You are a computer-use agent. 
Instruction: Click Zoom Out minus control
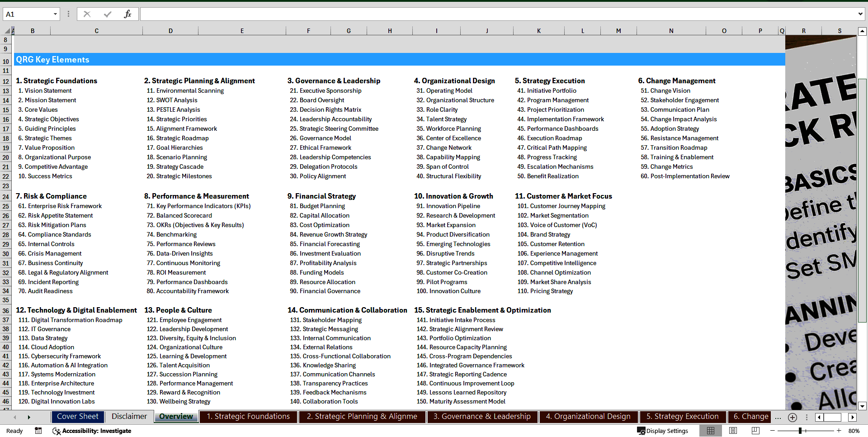773,431
